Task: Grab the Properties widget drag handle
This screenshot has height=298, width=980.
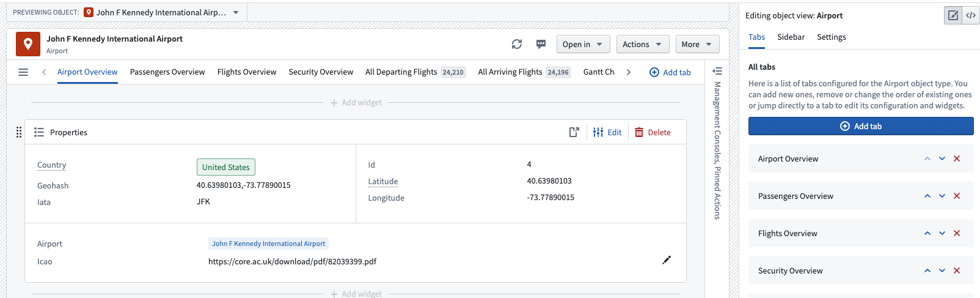Action: pyautogui.click(x=19, y=132)
